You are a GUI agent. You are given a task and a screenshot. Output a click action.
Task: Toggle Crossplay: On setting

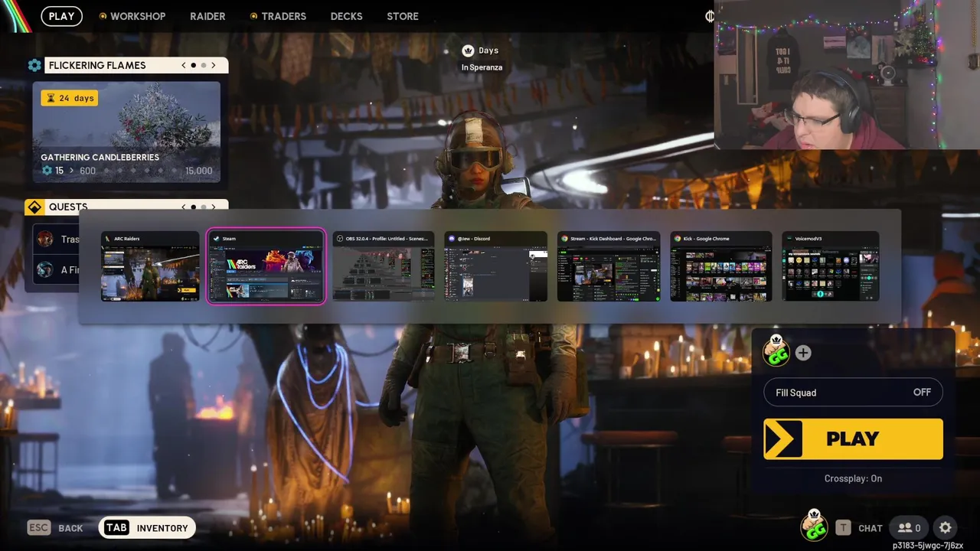(853, 478)
